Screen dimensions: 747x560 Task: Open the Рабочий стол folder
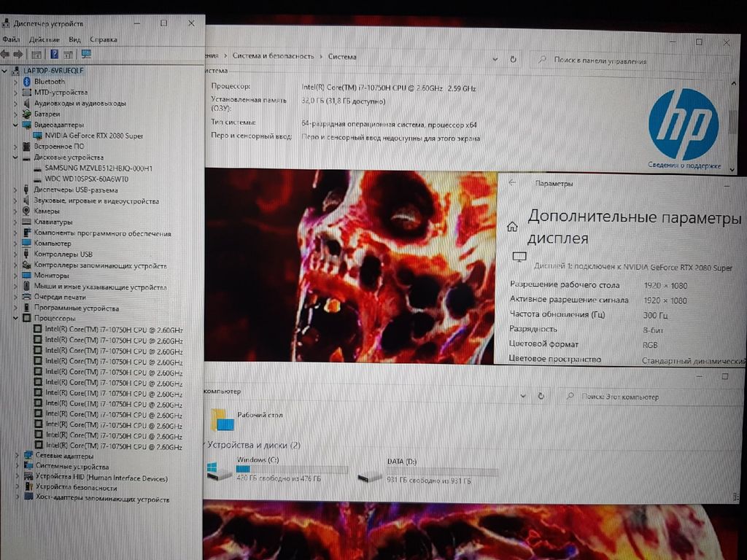(x=222, y=419)
